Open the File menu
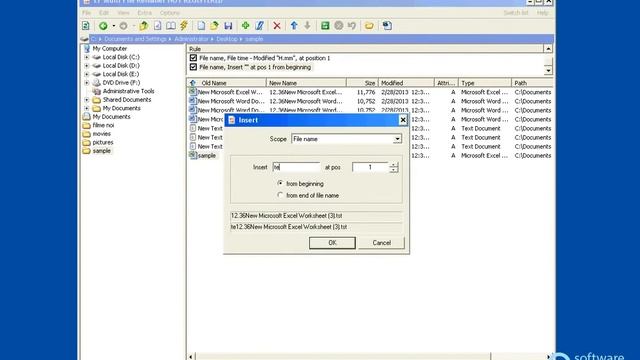Viewport: 640px width, 360px height. pyautogui.click(x=86, y=13)
